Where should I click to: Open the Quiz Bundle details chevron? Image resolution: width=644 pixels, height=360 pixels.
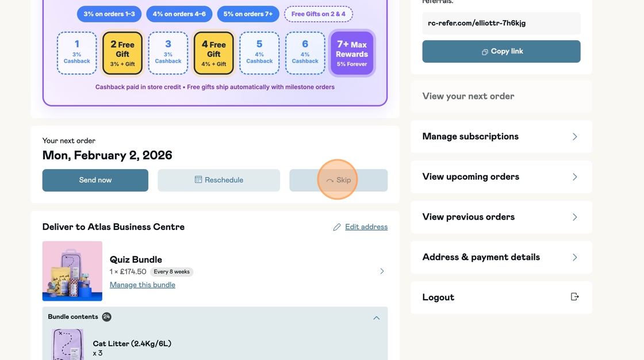pos(382,271)
